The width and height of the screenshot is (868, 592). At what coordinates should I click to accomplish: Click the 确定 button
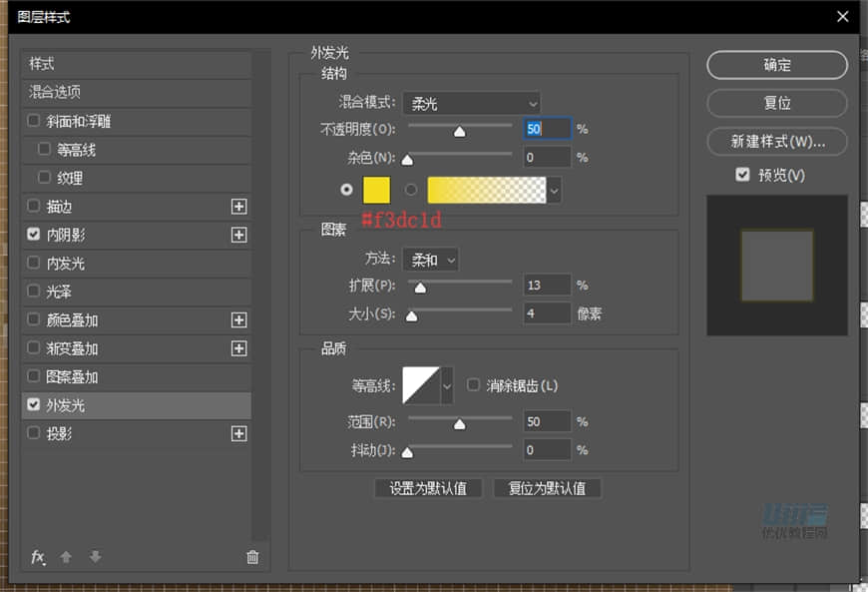pos(776,65)
